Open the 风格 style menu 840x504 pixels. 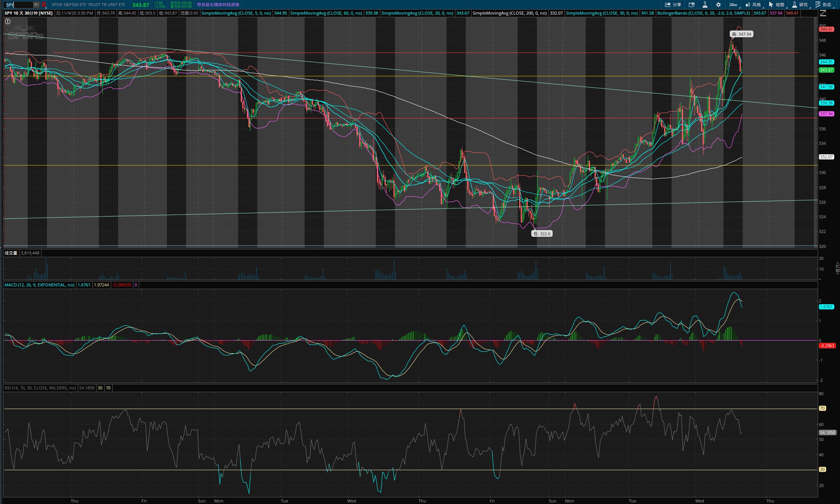[x=753, y=5]
